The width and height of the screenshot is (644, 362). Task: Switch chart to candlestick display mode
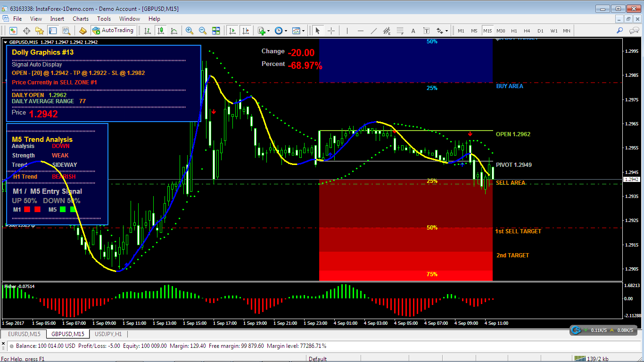[x=160, y=31]
